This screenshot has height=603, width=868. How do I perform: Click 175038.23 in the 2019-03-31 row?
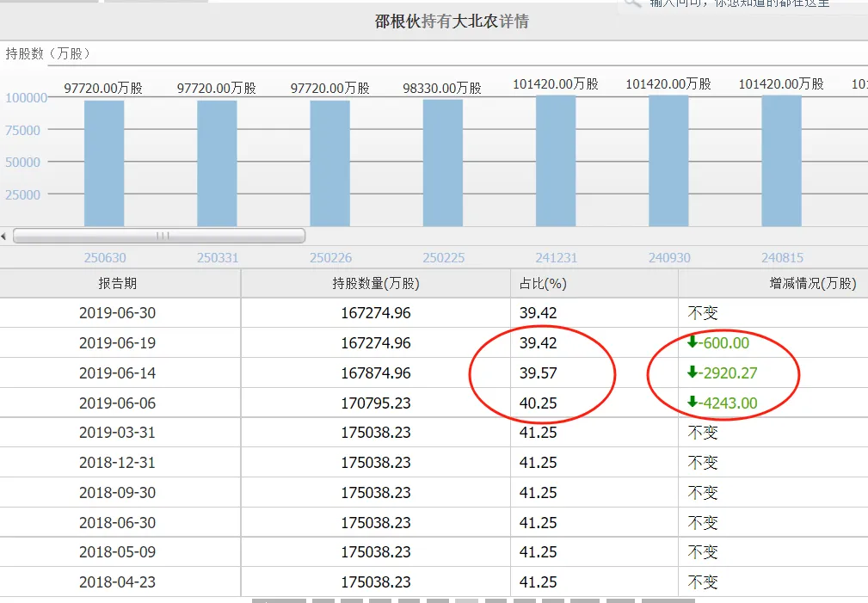coord(376,432)
